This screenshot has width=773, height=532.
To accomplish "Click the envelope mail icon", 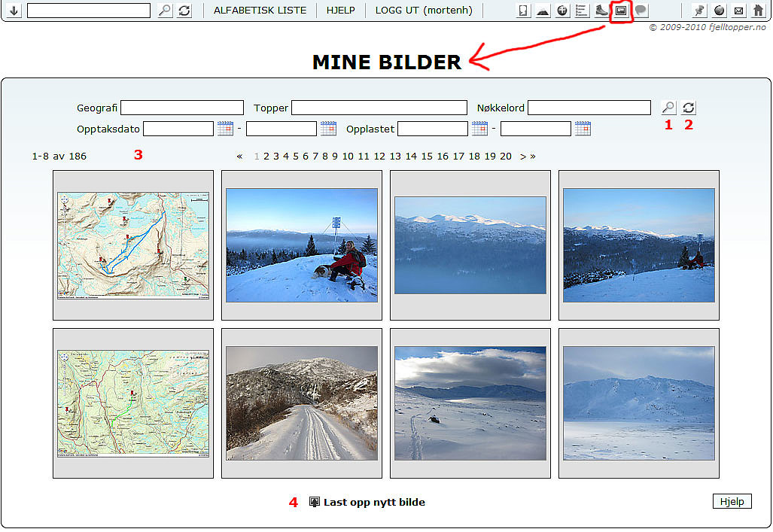I will coord(738,11).
